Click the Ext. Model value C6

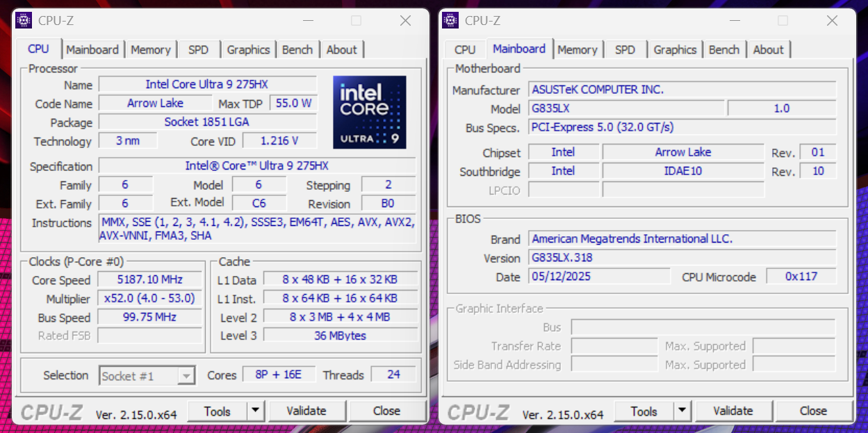coord(259,203)
